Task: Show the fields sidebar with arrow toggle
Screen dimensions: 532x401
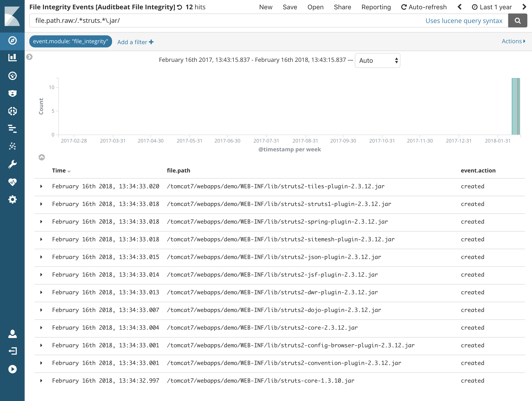Action: [29, 57]
